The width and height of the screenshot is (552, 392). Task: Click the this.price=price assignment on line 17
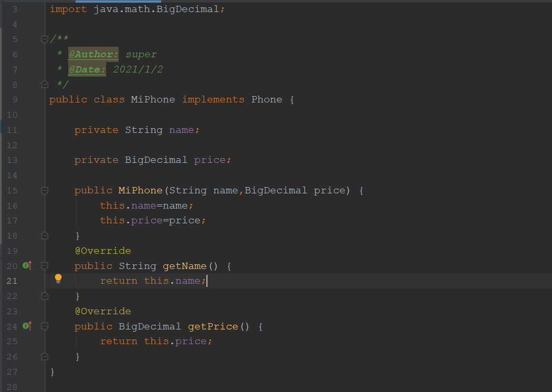pos(153,221)
